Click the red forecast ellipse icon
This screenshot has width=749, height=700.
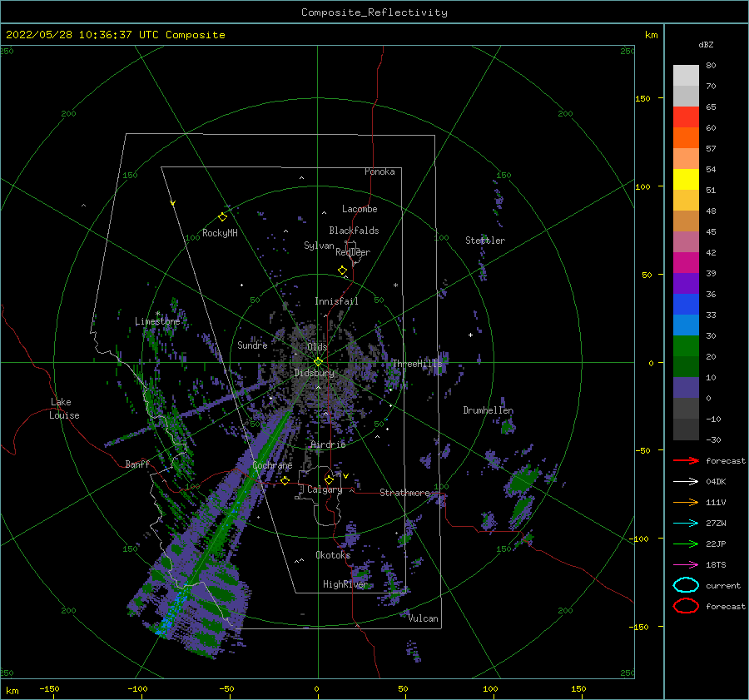[x=686, y=606]
